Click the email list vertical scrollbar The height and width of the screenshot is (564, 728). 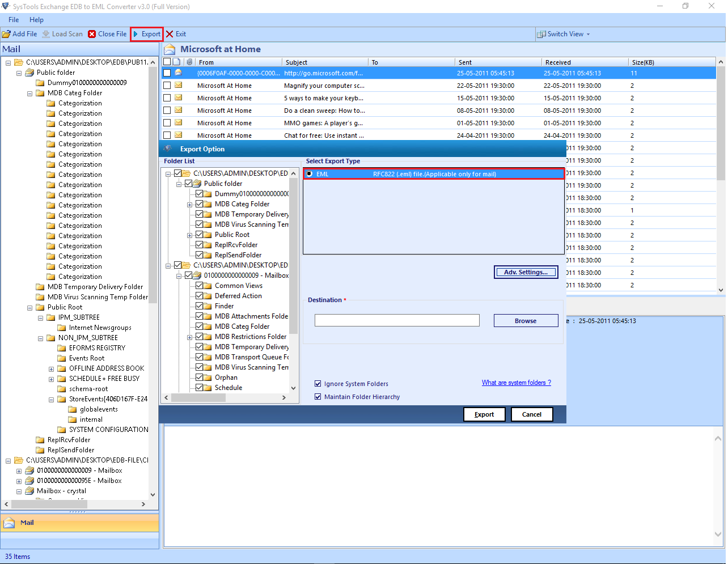point(721,176)
